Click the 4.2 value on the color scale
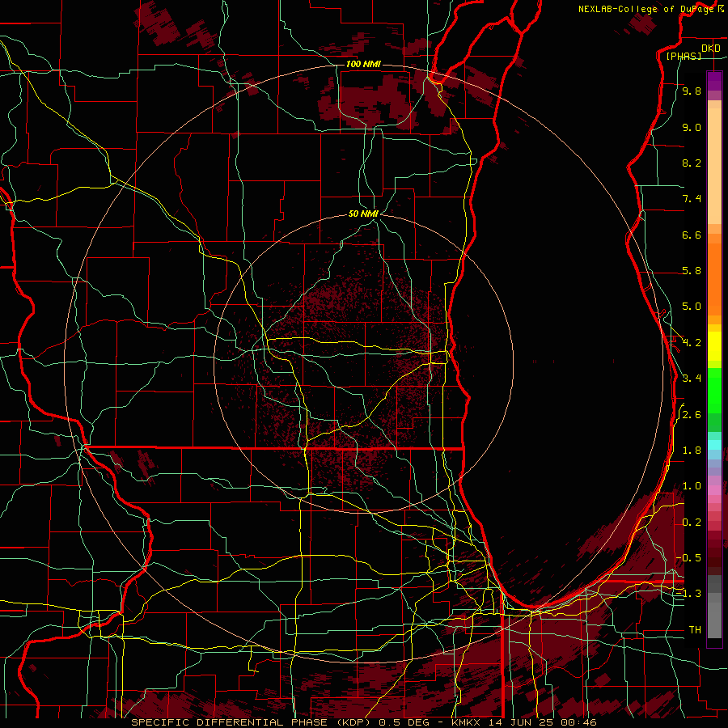728x728 pixels. pyautogui.click(x=692, y=343)
